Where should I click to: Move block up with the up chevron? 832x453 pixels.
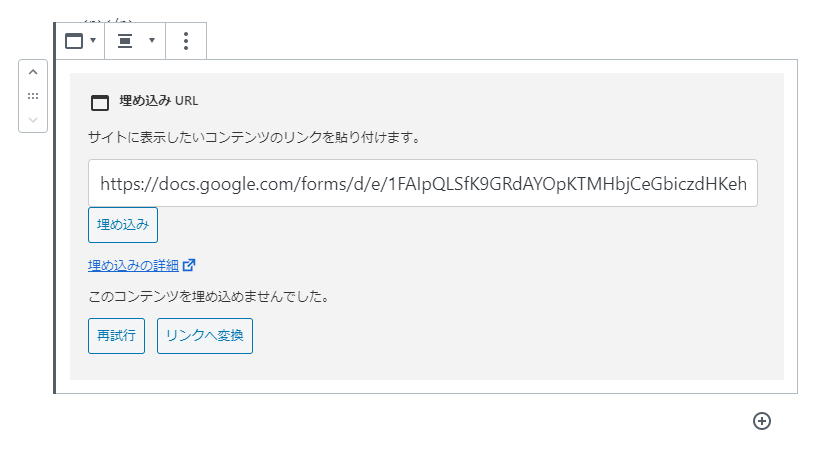[33, 72]
